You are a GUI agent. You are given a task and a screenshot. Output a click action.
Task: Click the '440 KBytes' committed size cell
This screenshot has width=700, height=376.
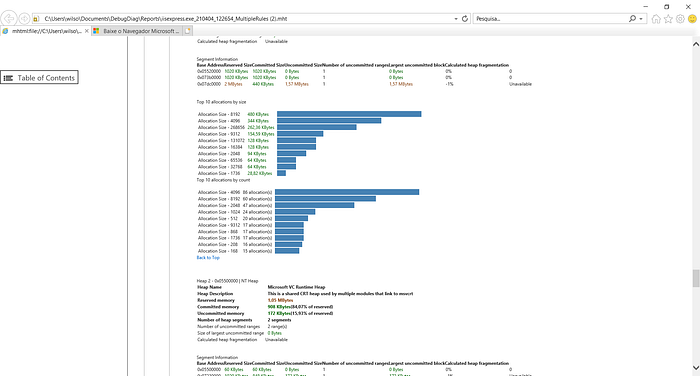click(x=263, y=84)
